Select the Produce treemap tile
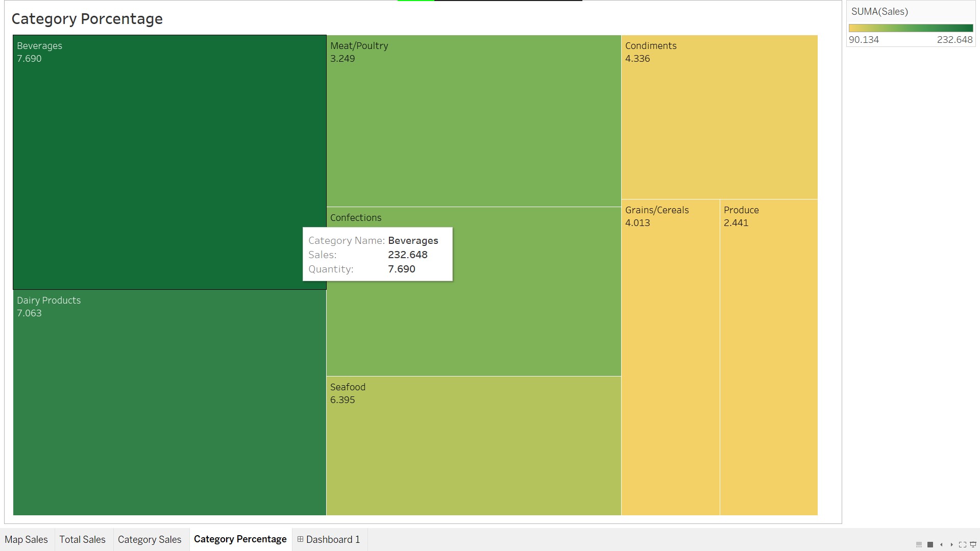The height and width of the screenshot is (551, 980). [769, 357]
